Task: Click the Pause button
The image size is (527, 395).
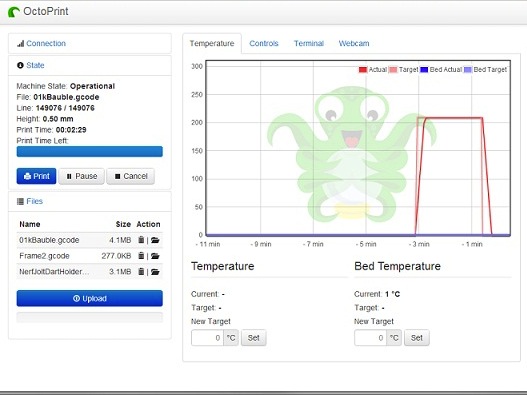Action: (x=81, y=176)
